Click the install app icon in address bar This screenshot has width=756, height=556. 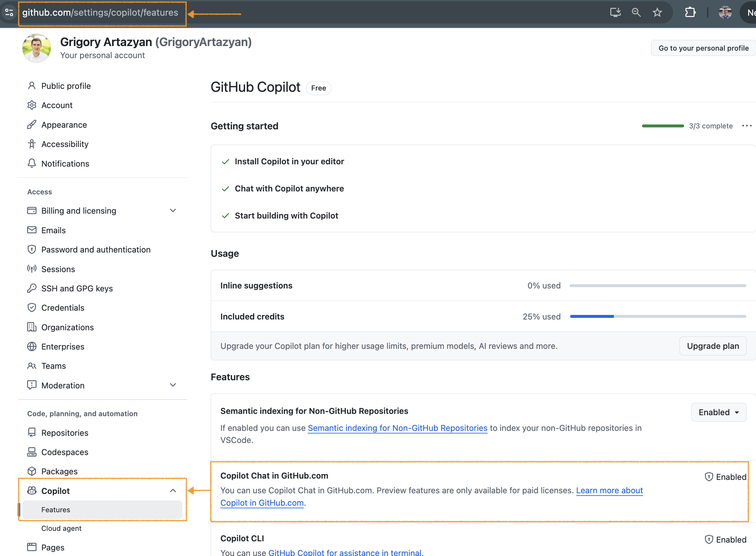(x=615, y=13)
